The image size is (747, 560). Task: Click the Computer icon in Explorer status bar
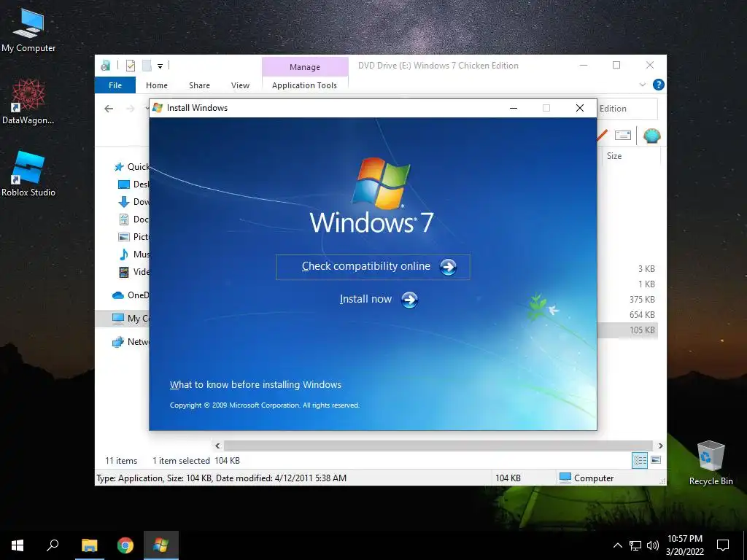click(x=565, y=478)
